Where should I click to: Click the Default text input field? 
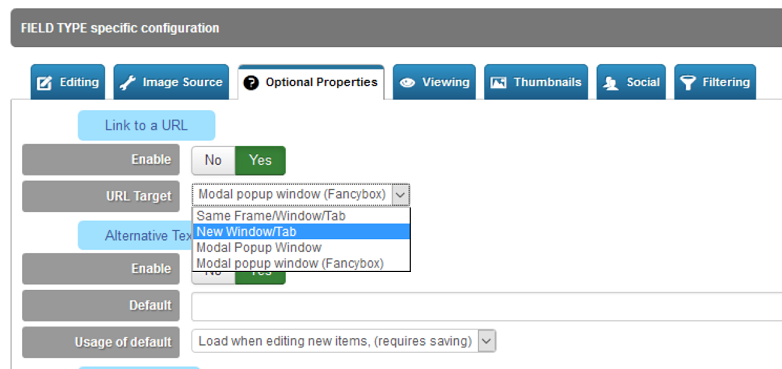point(487,306)
